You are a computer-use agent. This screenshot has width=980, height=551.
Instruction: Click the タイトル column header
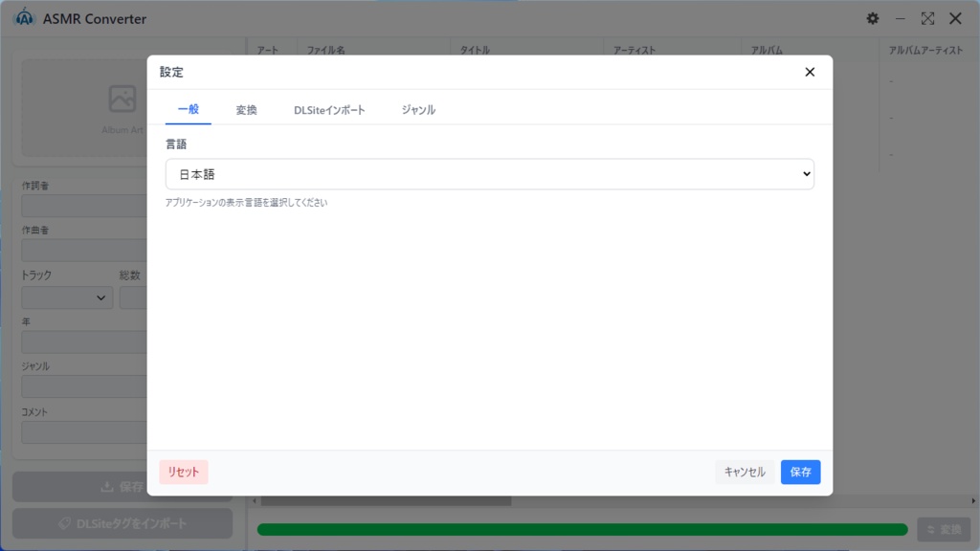click(x=475, y=50)
